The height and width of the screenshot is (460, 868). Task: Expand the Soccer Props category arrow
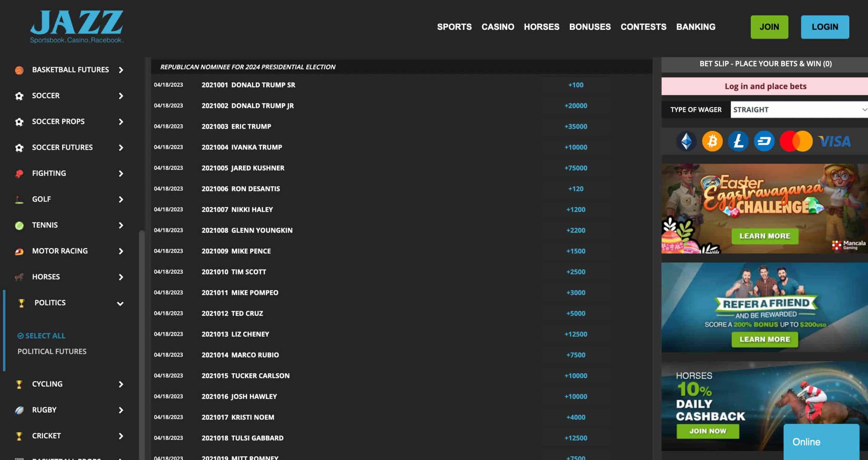coord(121,122)
